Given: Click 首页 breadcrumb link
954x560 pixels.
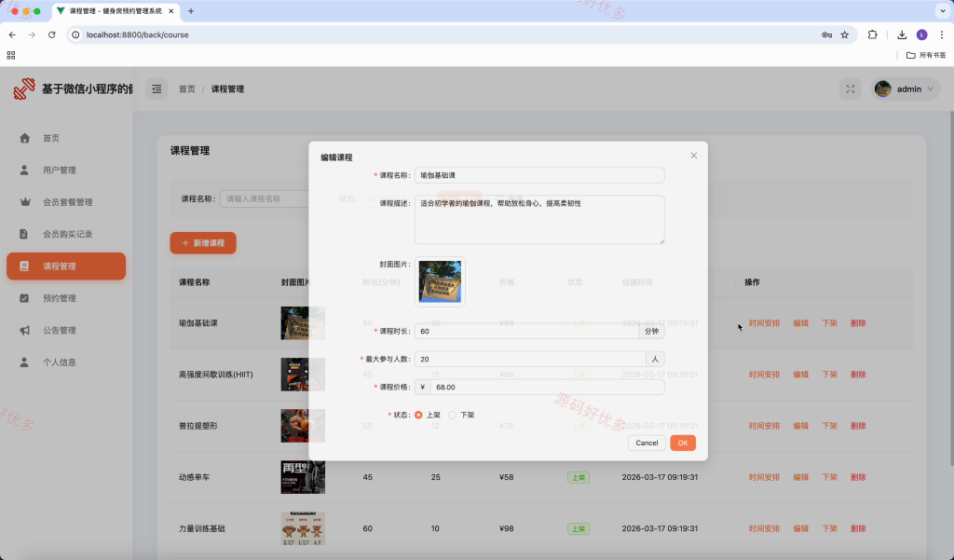Looking at the screenshot, I should pos(186,89).
